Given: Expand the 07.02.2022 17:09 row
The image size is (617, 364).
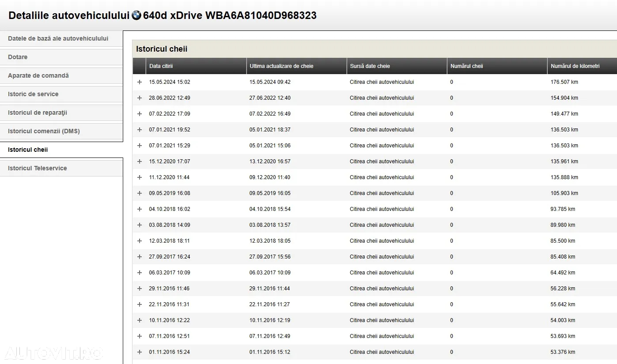Looking at the screenshot, I should 140,114.
